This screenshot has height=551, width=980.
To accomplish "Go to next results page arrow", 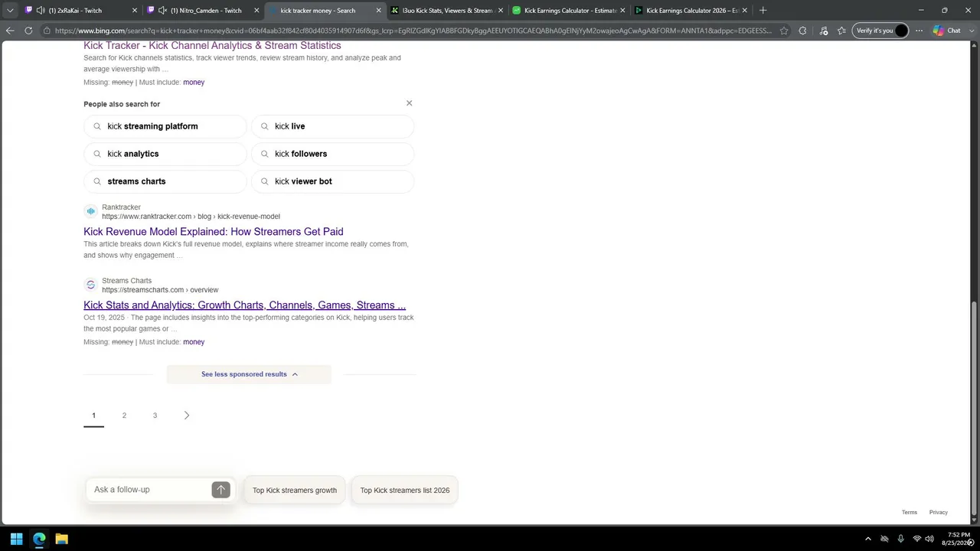I will pos(186,416).
